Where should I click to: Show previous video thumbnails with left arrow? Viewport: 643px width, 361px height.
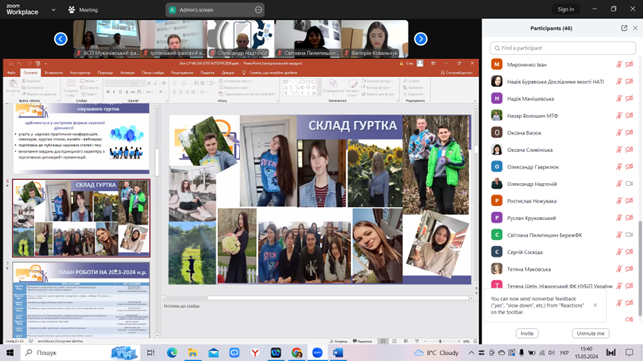[61, 39]
